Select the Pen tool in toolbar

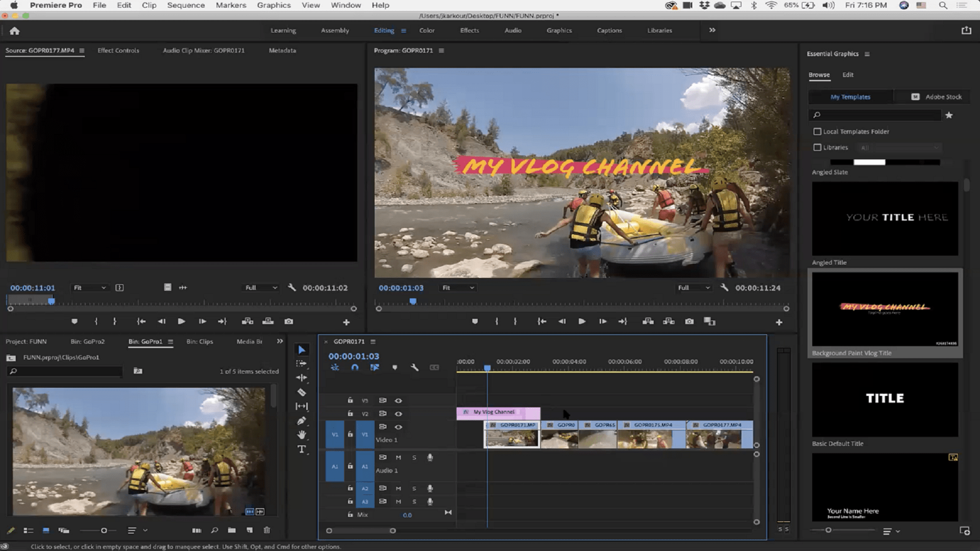pos(302,421)
